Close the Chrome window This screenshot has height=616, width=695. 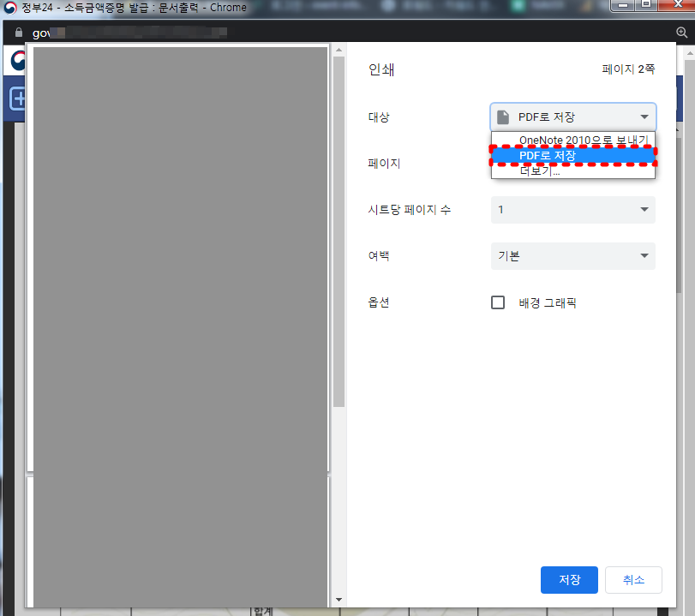(x=678, y=5)
